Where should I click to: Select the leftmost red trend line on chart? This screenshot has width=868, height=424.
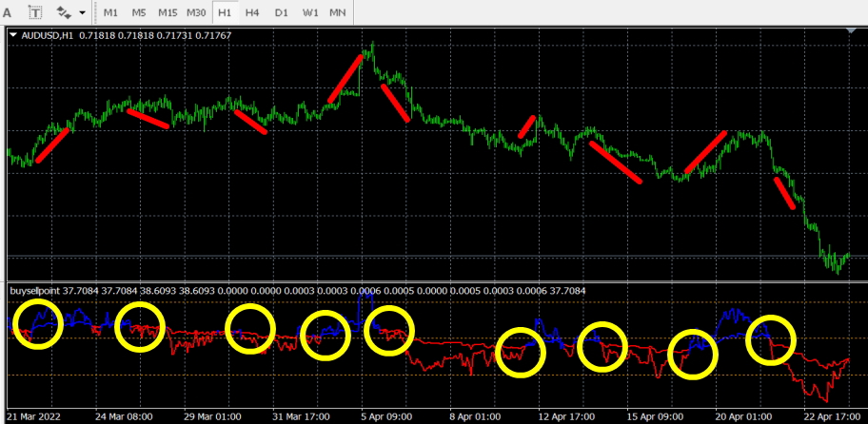coord(51,146)
